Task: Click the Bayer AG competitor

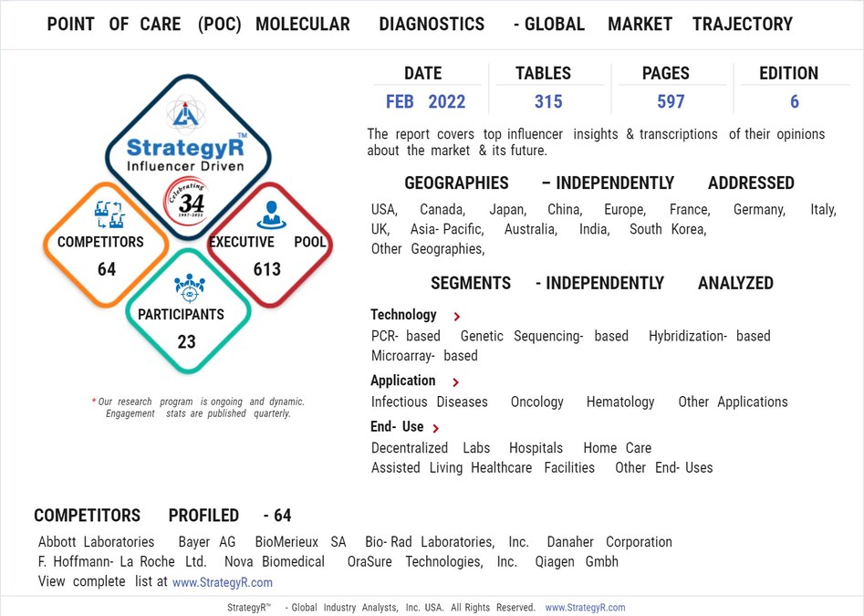Action: (x=206, y=542)
